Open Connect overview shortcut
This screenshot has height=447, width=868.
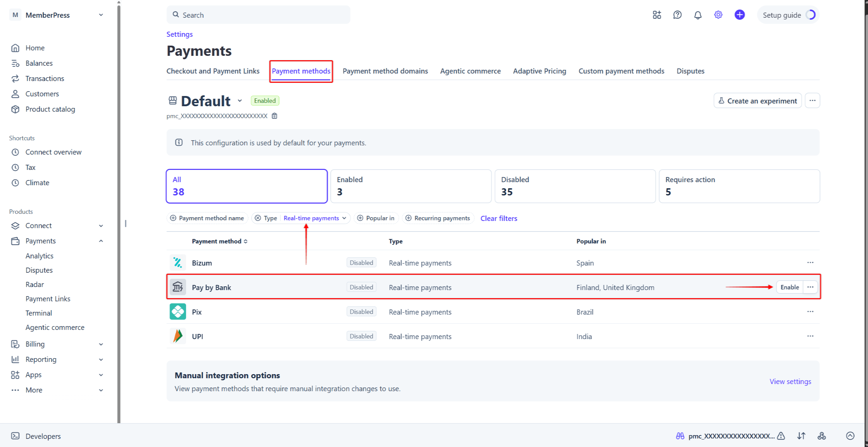pos(53,152)
